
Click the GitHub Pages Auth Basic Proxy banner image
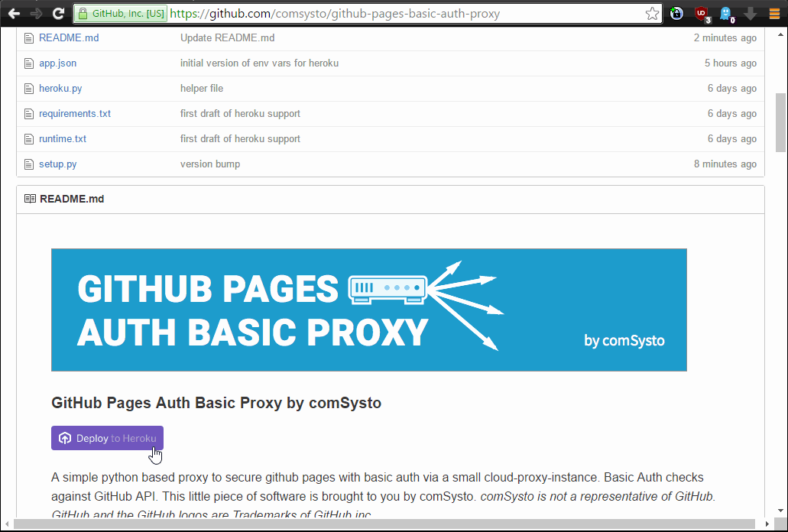(x=369, y=310)
